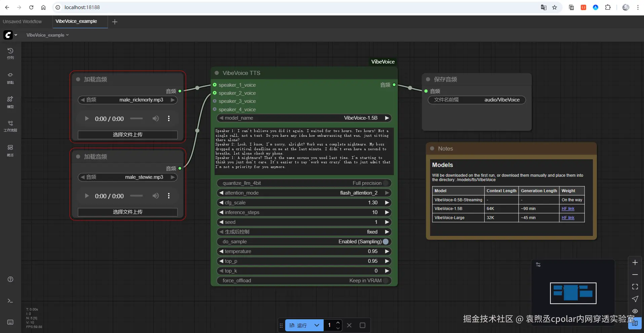This screenshot has height=333, width=644.
Task: Cancel the current run with the X icon
Action: click(349, 325)
